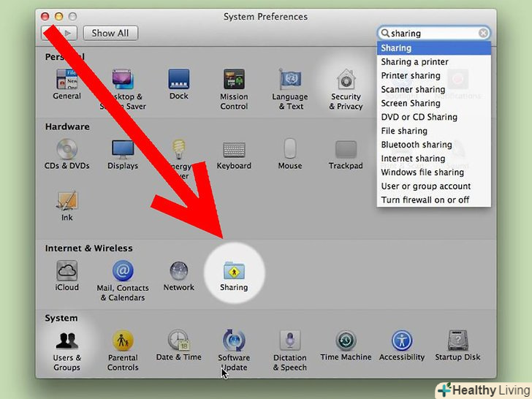Click the yellow minimize window button
The width and height of the screenshot is (532, 399).
point(58,16)
